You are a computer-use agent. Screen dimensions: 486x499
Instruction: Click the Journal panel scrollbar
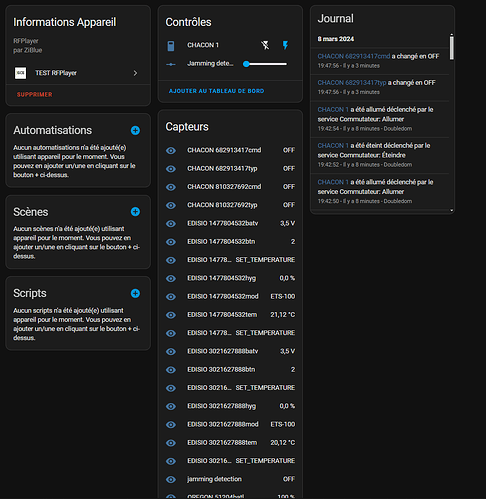point(452,47)
